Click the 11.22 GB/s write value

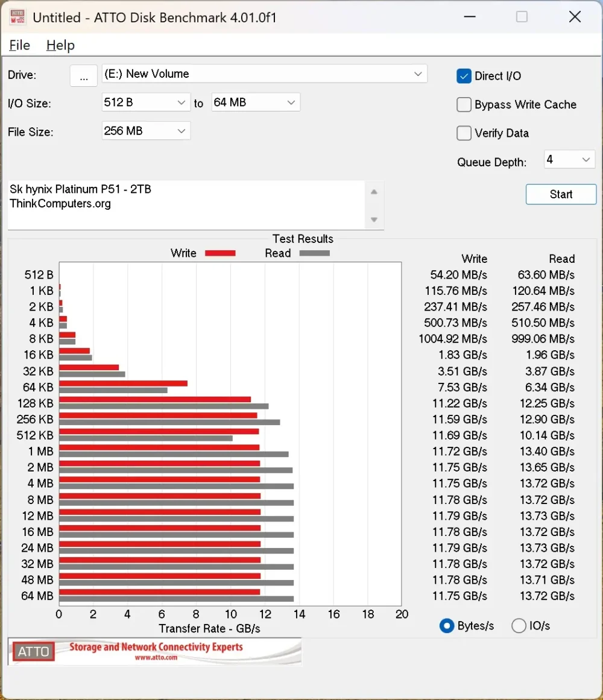(459, 403)
